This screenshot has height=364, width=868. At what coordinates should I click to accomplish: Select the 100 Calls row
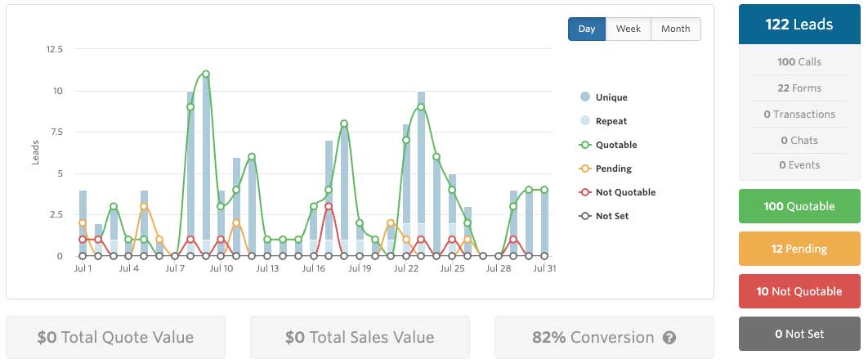click(x=799, y=62)
